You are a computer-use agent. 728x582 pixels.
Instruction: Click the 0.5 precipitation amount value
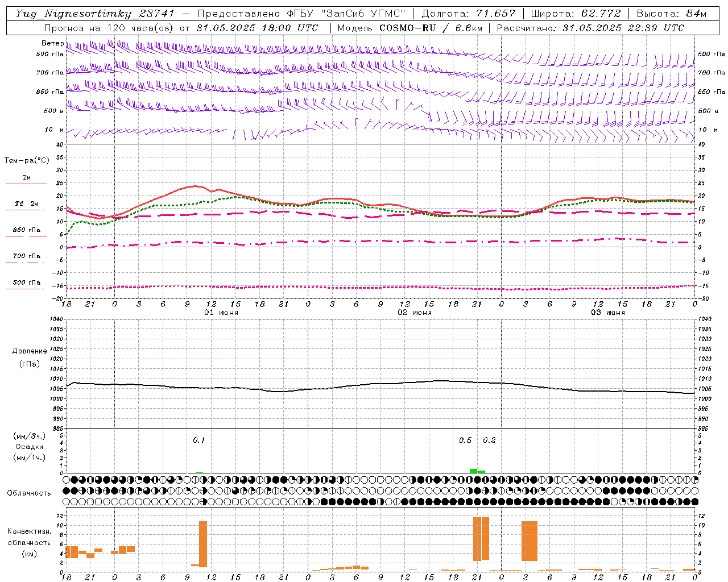465,440
